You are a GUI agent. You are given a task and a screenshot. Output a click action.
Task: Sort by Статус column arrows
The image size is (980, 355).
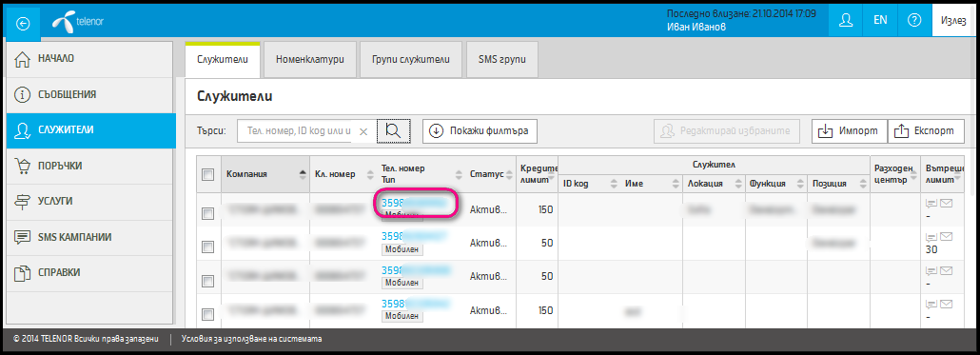(x=510, y=174)
